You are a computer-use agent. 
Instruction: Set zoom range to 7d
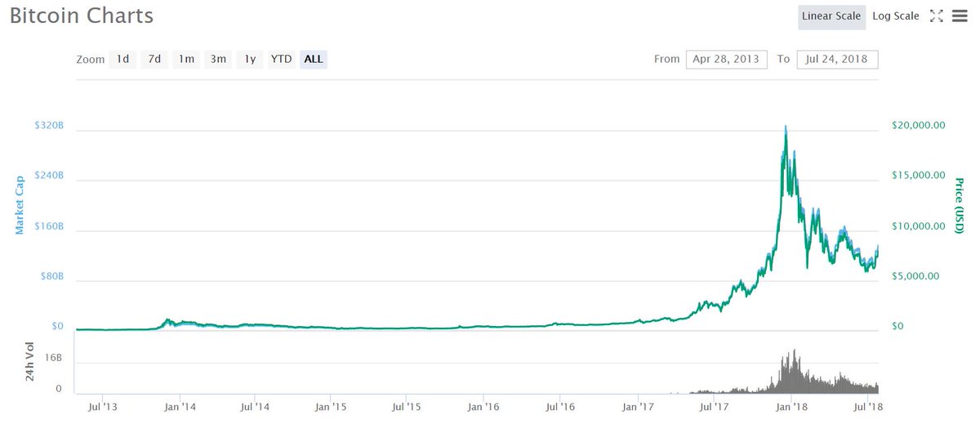coord(154,59)
